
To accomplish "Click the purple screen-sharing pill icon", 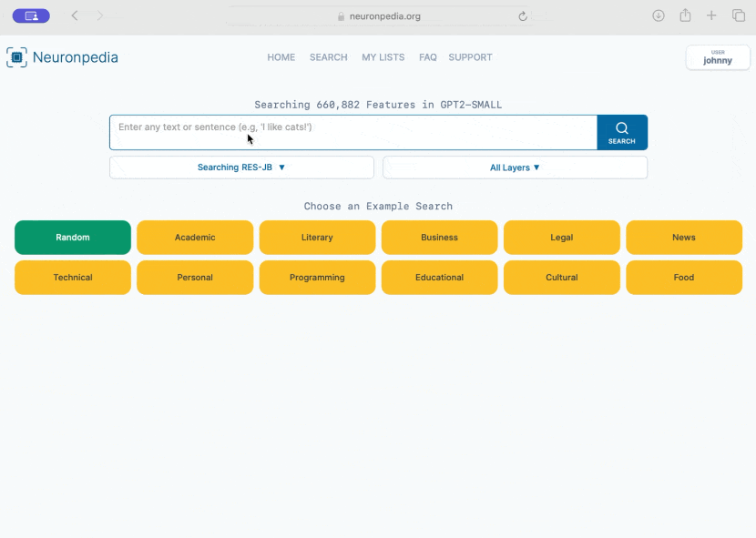I will pos(31,15).
